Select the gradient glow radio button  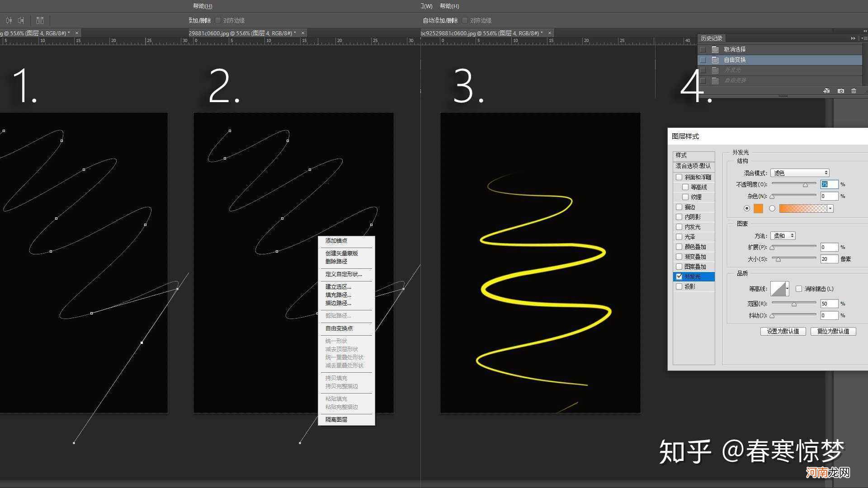coord(772,208)
